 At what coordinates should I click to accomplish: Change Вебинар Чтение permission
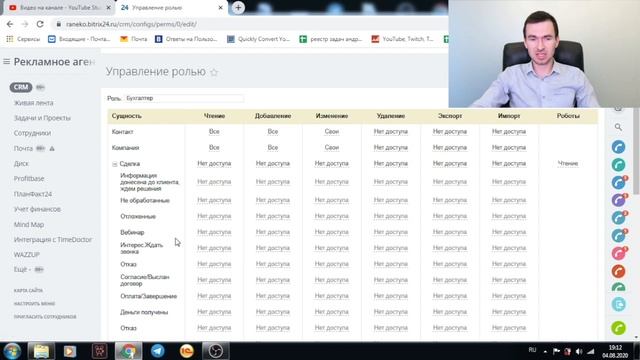point(214,232)
